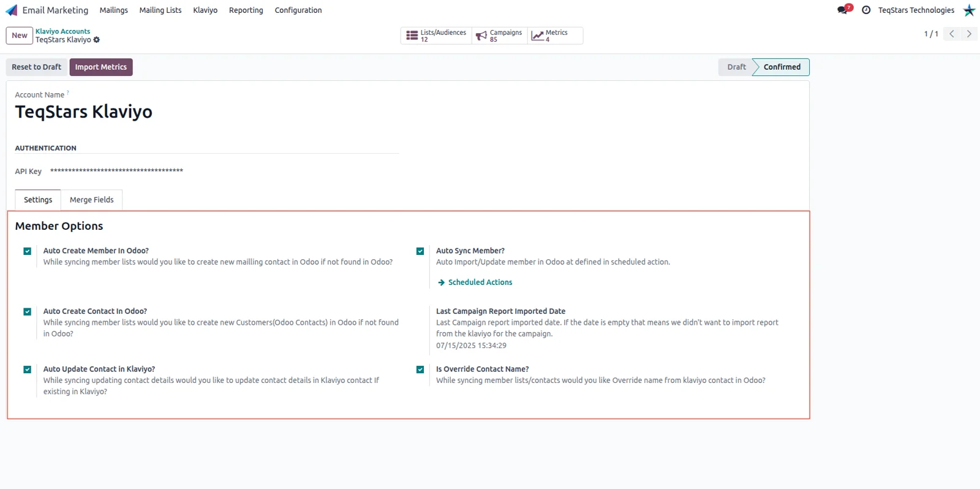Open the TeqStars Technologies company switcher
This screenshot has height=489, width=980.
pos(916,10)
